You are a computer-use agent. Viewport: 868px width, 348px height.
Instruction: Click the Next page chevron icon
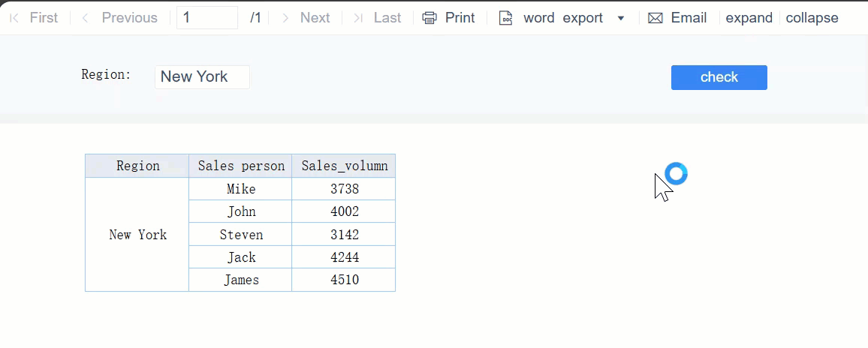285,18
